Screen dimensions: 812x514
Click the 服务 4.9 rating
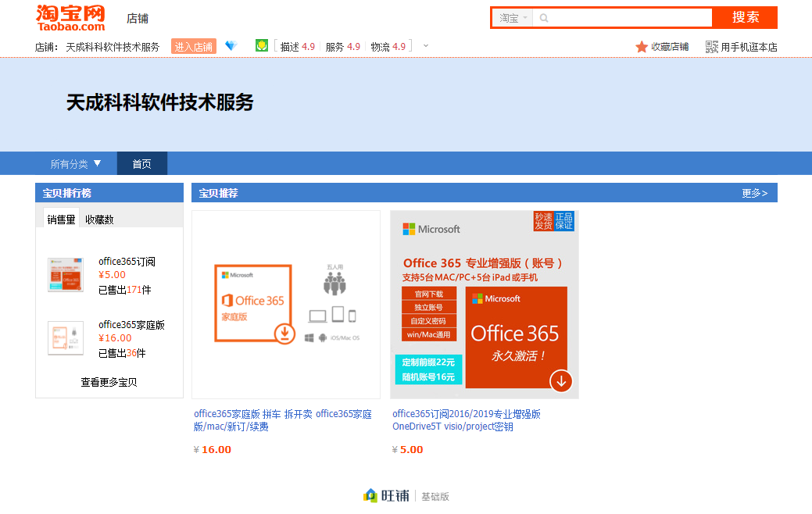(343, 47)
